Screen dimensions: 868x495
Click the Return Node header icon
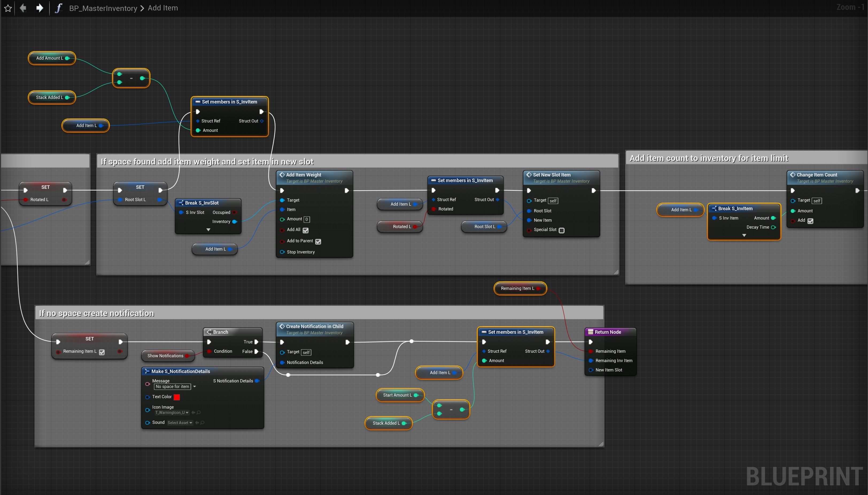590,332
